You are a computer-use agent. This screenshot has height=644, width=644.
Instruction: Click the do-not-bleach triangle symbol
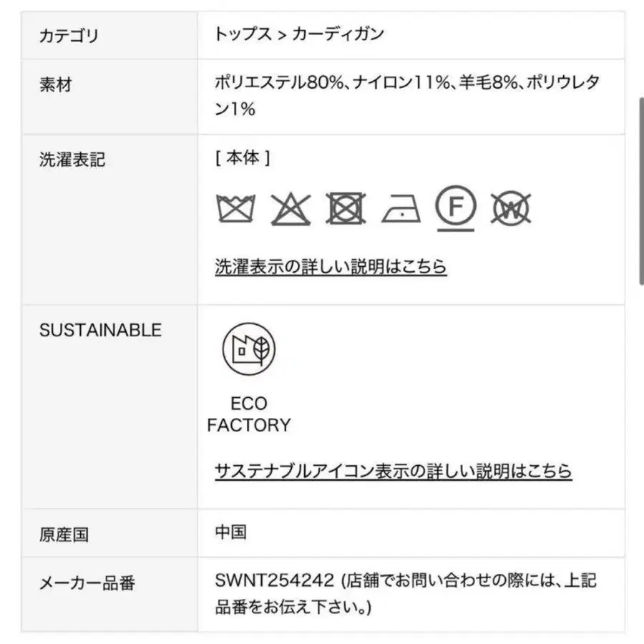291,209
